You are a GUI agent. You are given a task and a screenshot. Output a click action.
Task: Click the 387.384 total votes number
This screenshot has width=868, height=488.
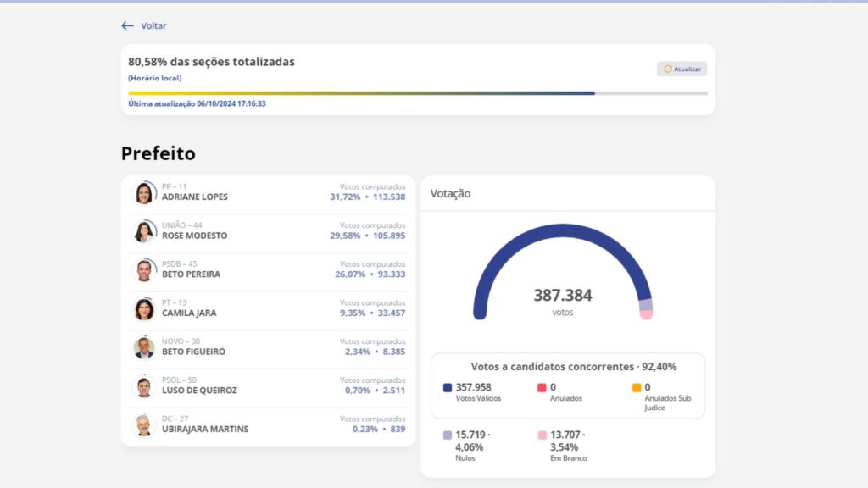point(562,296)
